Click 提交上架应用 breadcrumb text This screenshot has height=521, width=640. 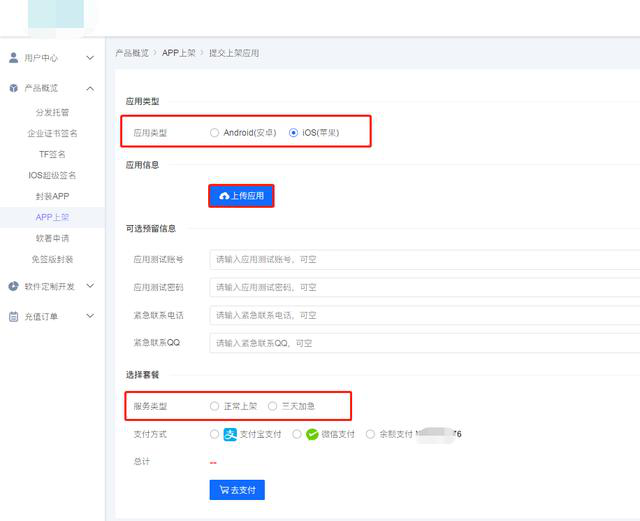point(234,53)
